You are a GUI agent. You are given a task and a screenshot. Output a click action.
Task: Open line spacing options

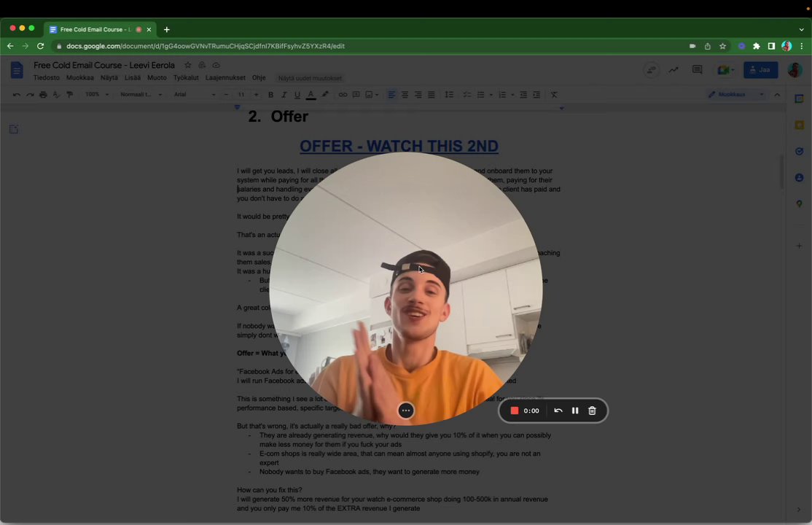[x=449, y=95]
